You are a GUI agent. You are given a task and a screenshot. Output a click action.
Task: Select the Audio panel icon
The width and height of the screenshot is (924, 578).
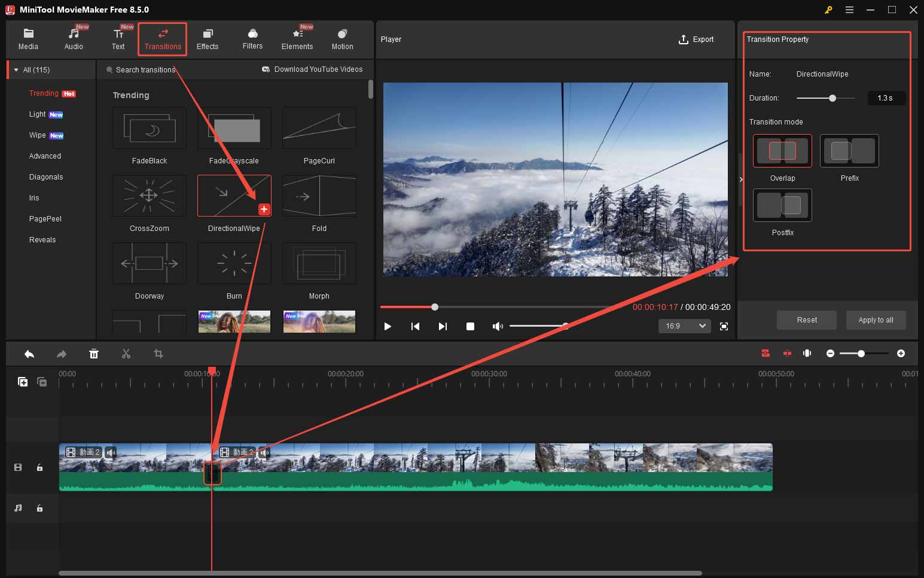click(x=73, y=39)
